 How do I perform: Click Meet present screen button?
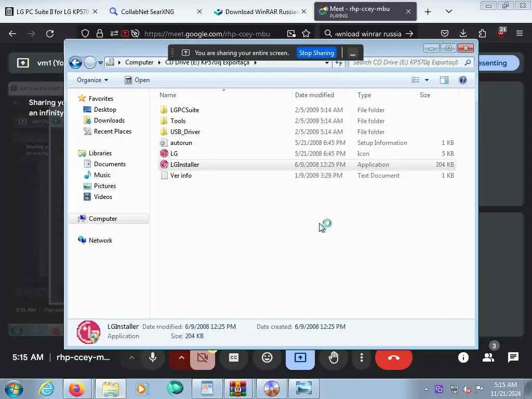pyautogui.click(x=300, y=357)
